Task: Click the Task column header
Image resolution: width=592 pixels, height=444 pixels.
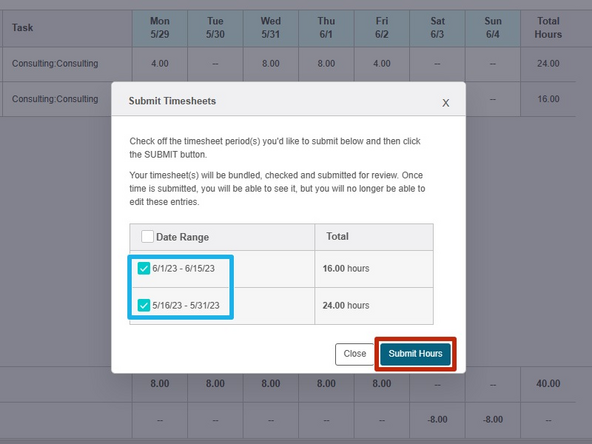Action: pyautogui.click(x=67, y=28)
